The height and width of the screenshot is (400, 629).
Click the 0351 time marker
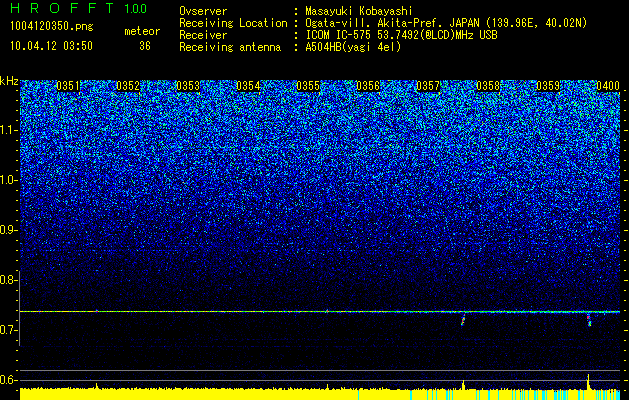[68, 86]
